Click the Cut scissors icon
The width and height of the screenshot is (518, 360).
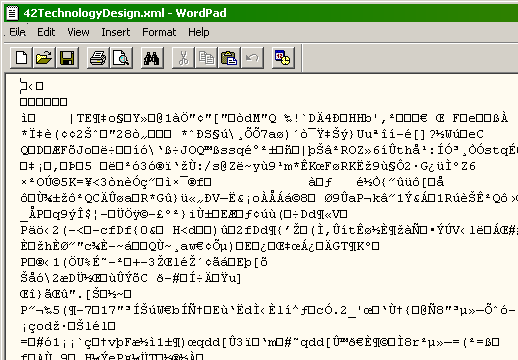click(183, 58)
